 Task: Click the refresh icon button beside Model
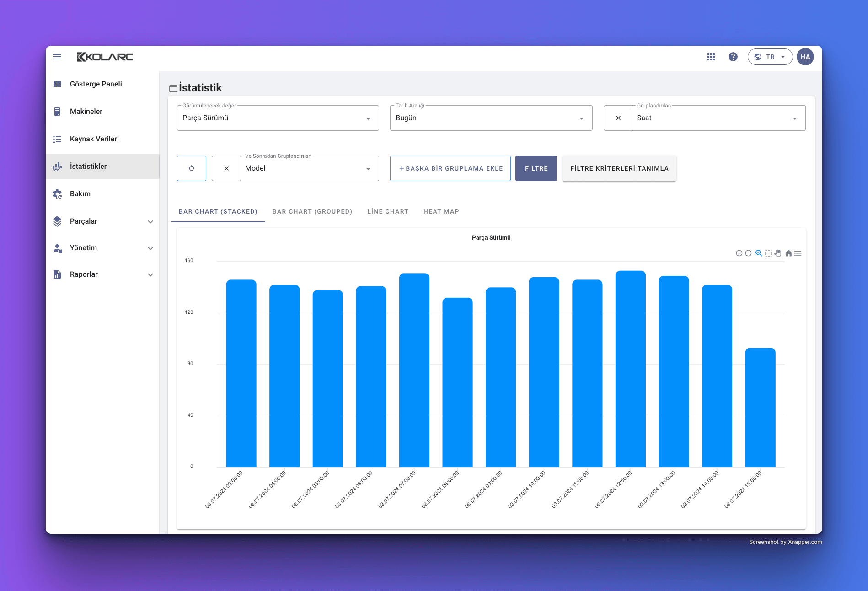[192, 168]
